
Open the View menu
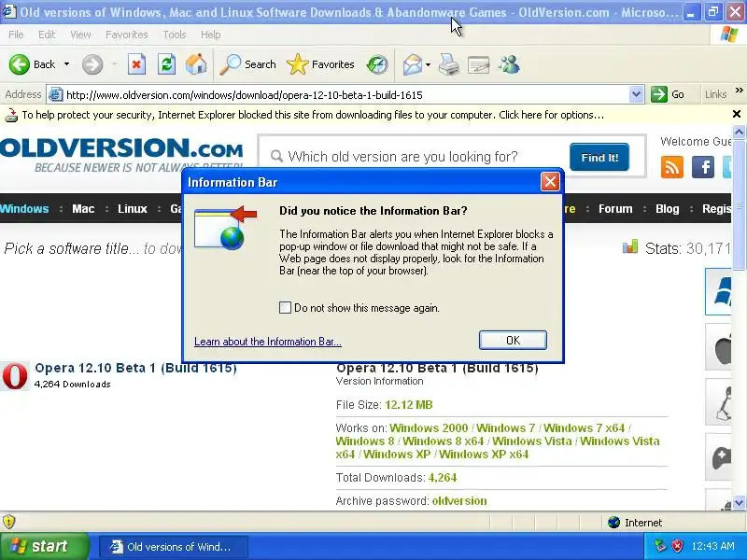coord(80,35)
